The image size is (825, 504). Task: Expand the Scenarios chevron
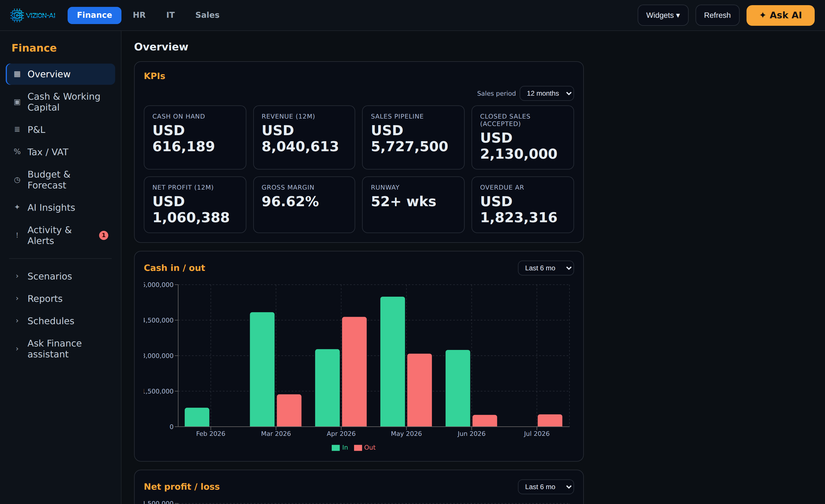[17, 276]
